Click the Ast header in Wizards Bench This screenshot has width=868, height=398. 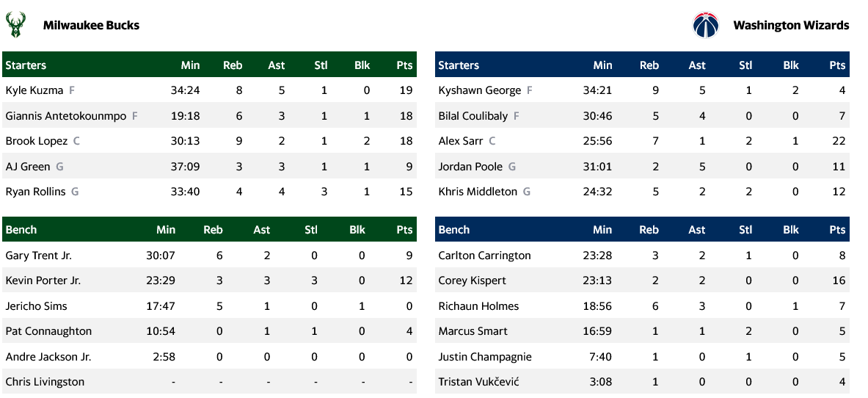pyautogui.click(x=697, y=230)
